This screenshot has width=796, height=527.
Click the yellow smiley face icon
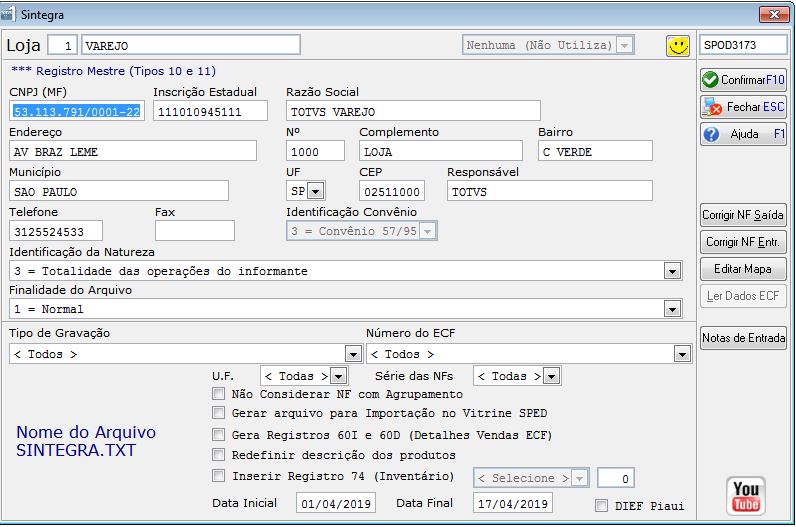[678, 46]
